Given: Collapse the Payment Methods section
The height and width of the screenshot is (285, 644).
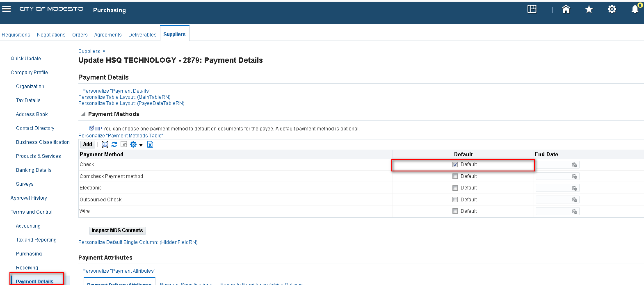Looking at the screenshot, I should click(x=83, y=114).
